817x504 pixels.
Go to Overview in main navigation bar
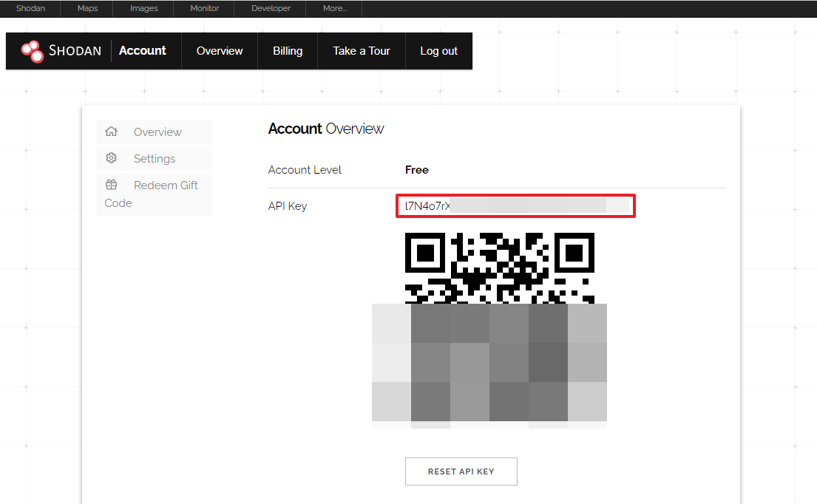click(220, 51)
